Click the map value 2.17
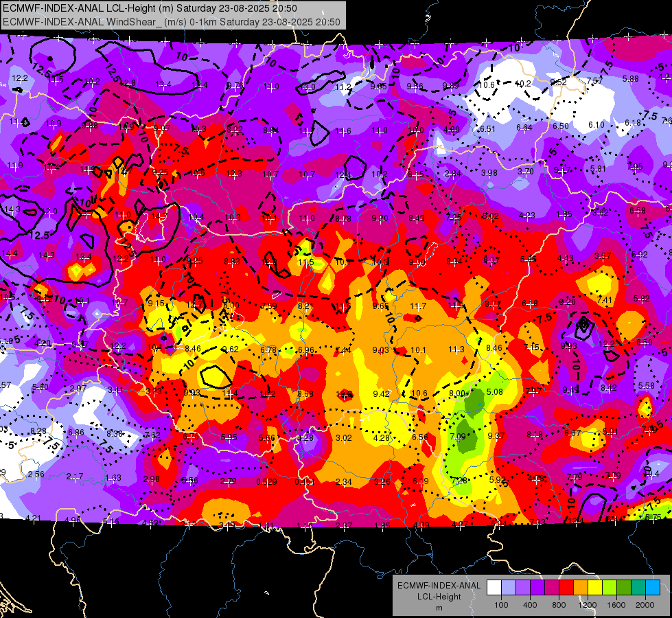The height and width of the screenshot is (618, 672). pos(75,477)
